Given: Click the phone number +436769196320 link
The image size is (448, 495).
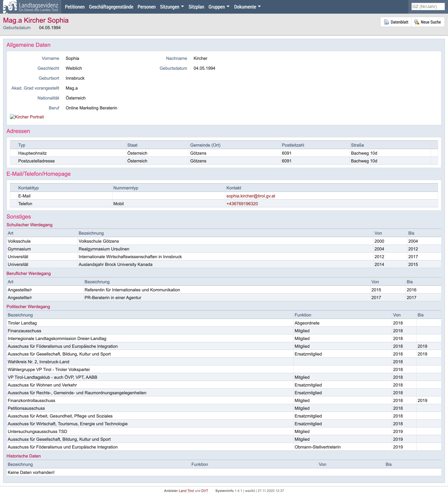Looking at the screenshot, I should (x=242, y=204).
